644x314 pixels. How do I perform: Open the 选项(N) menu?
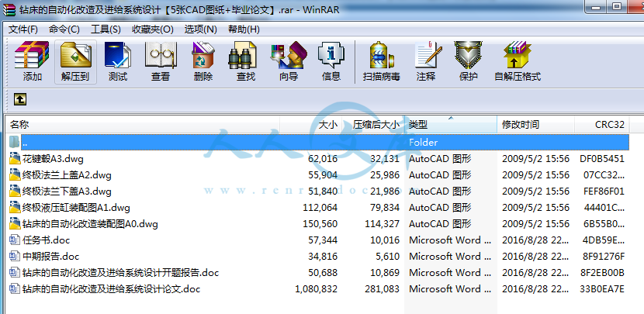200,29
